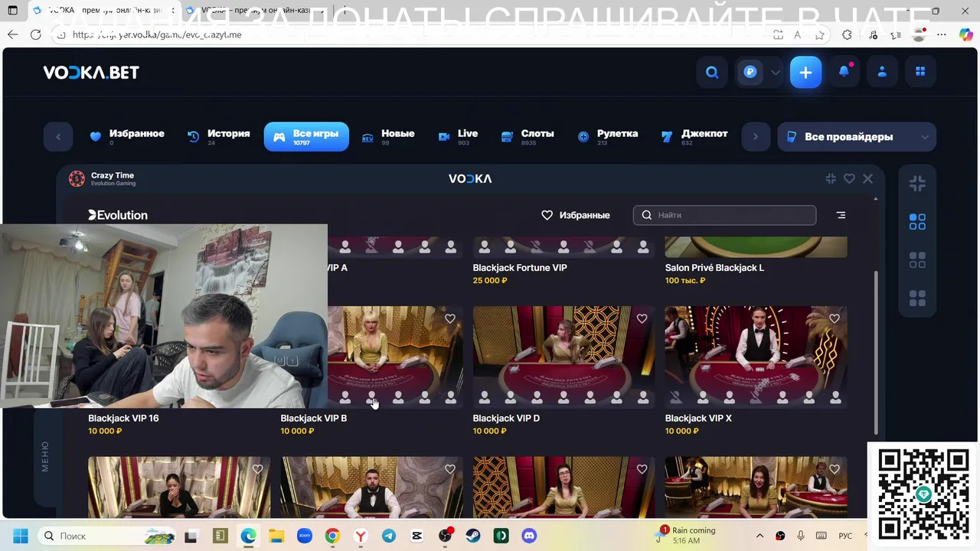Viewport: 980px width, 551px height.
Task: Open the lobby filter lines icon
Action: 841,215
